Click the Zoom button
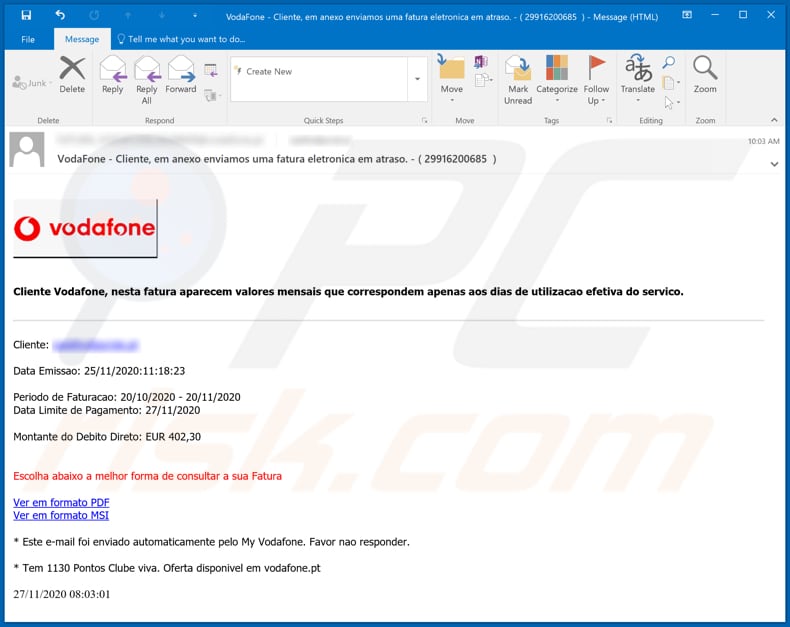 coord(704,75)
